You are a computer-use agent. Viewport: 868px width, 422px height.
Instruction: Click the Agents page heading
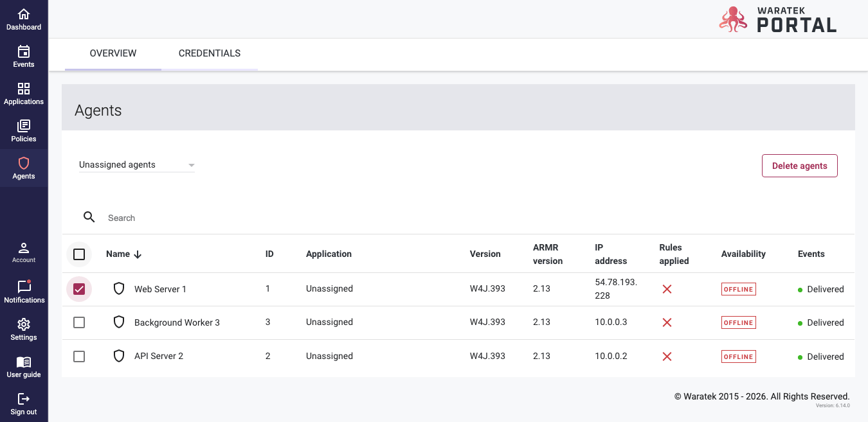coord(98,110)
